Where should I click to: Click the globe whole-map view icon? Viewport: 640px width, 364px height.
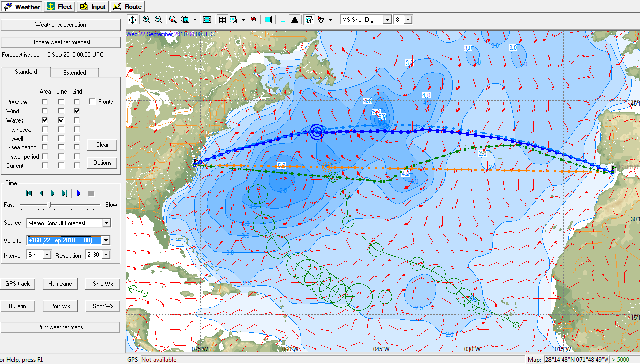[x=207, y=20]
